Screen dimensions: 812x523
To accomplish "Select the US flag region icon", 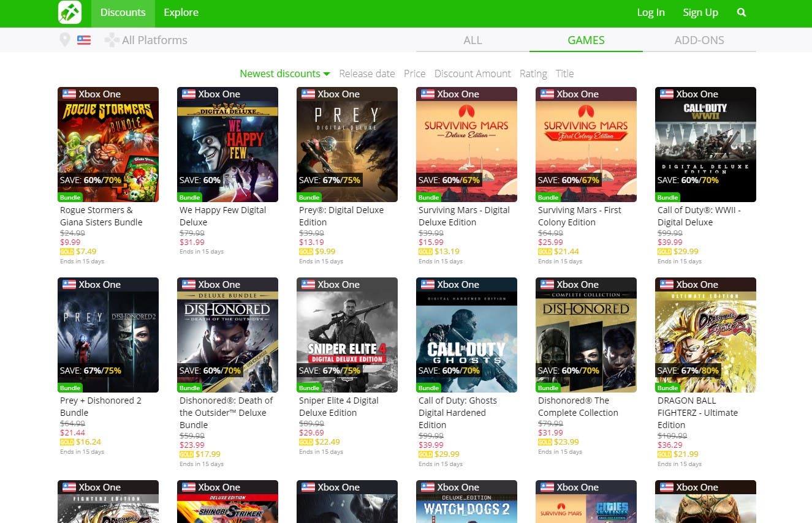I will [84, 40].
